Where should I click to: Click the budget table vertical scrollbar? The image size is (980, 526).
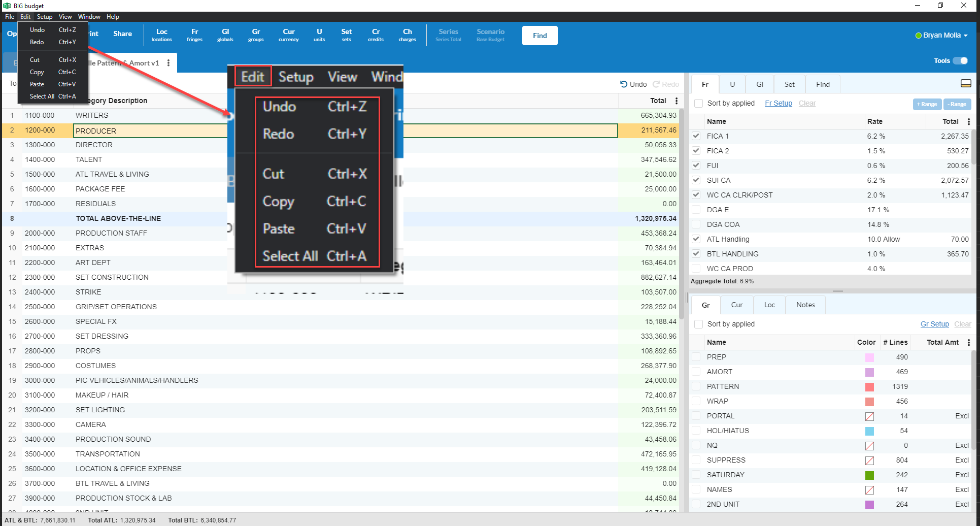683,213
